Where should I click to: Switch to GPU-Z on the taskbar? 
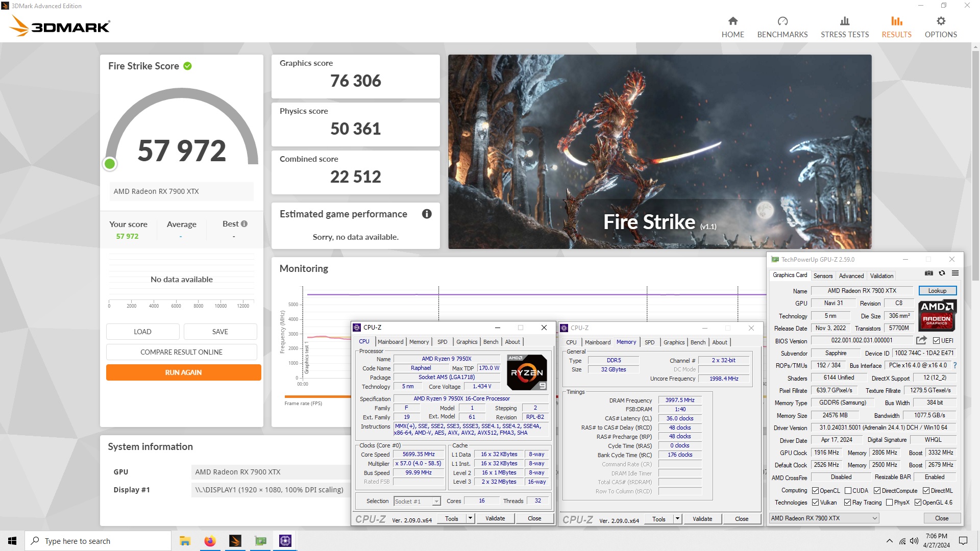[260, 541]
